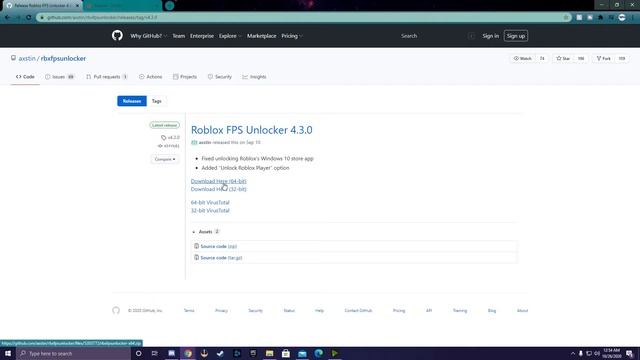Image resolution: width=640 pixels, height=360 pixels.
Task: Expand the Compare dropdown
Action: pos(165,159)
